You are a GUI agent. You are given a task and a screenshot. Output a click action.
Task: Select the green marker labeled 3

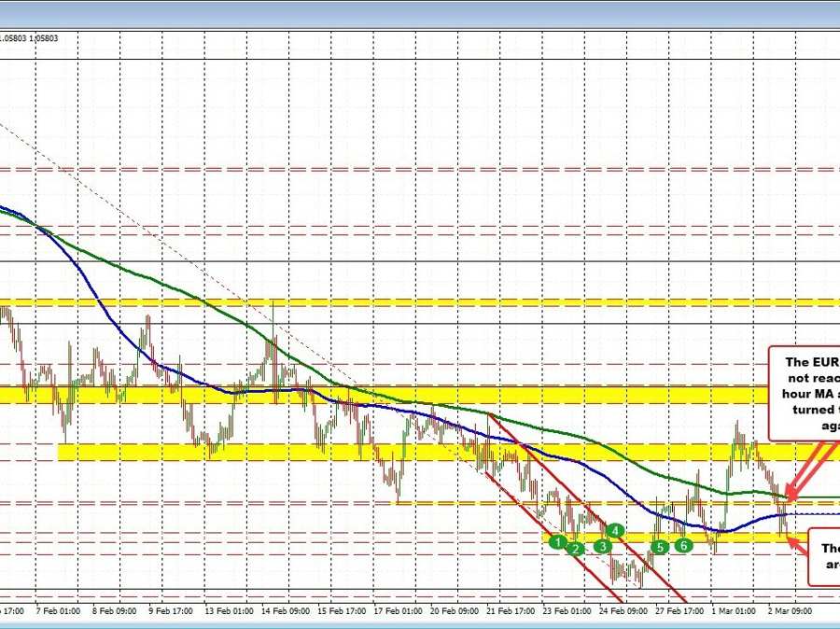[x=601, y=546]
